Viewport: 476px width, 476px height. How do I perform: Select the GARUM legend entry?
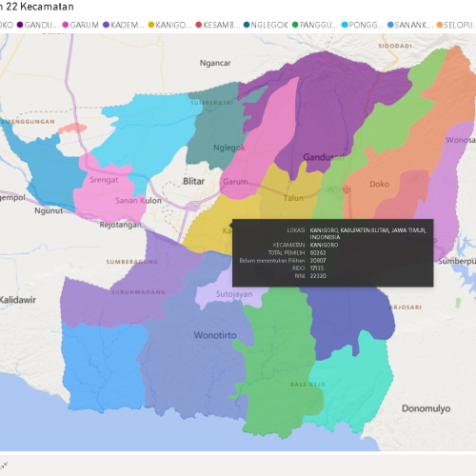point(81,25)
